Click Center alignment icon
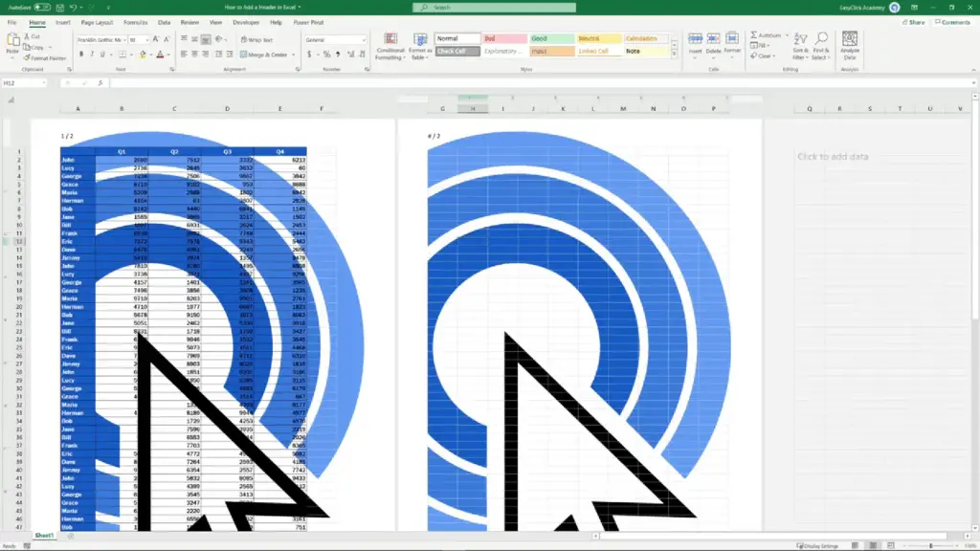Image resolution: width=980 pixels, height=551 pixels. (x=194, y=55)
